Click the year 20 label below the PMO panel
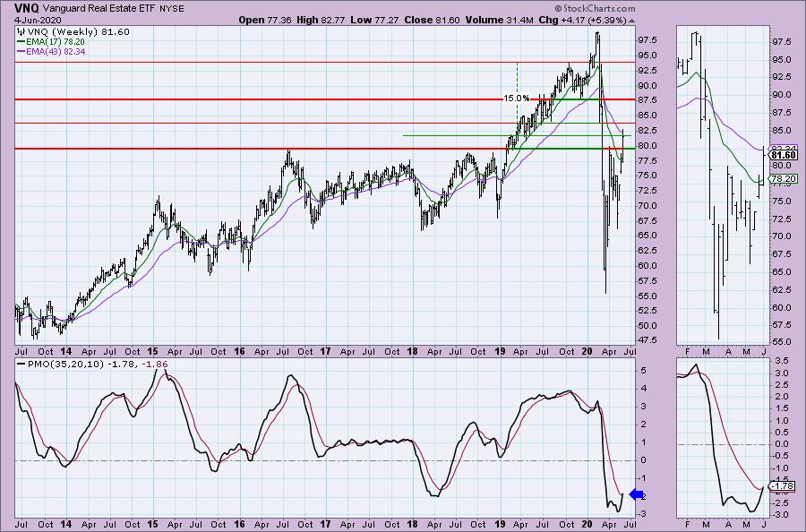The image size is (806, 532). click(x=587, y=525)
